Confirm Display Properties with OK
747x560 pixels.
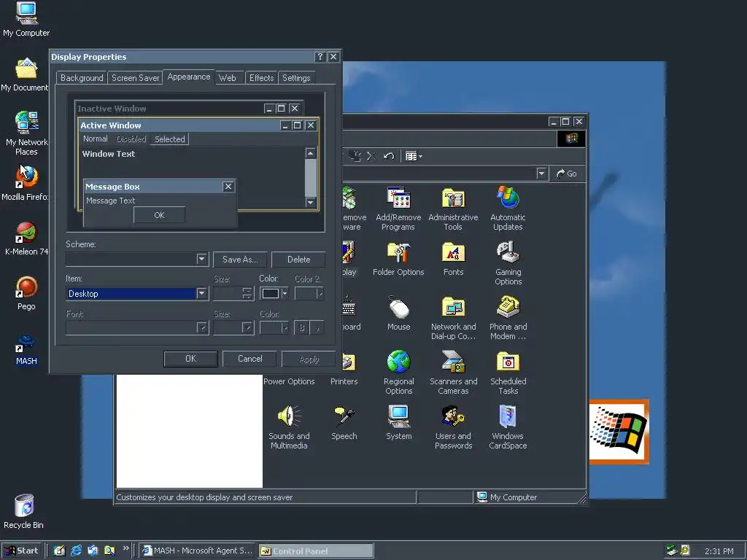tap(190, 359)
